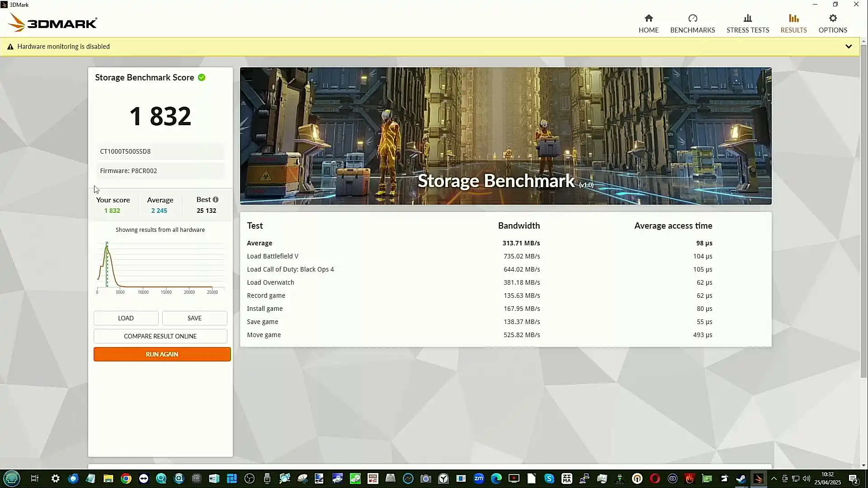Click the orange RUN AGAIN button
Viewport: 868px width, 488px height.
point(162,354)
